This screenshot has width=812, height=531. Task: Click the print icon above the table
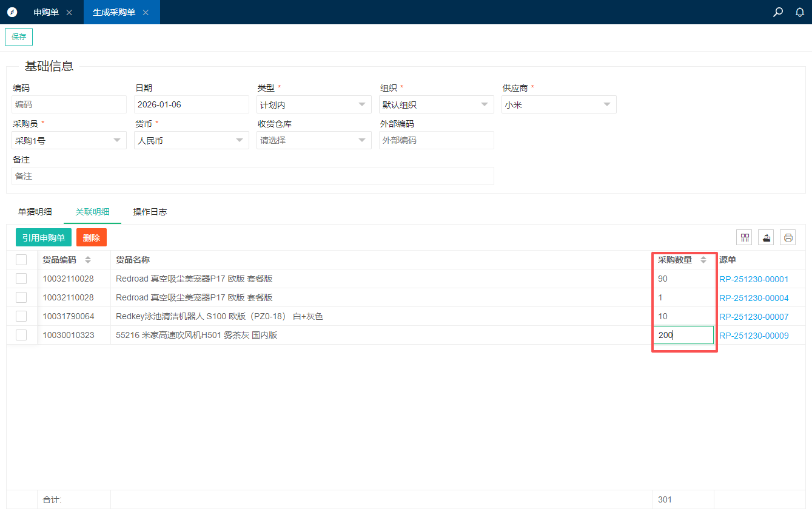click(x=788, y=238)
